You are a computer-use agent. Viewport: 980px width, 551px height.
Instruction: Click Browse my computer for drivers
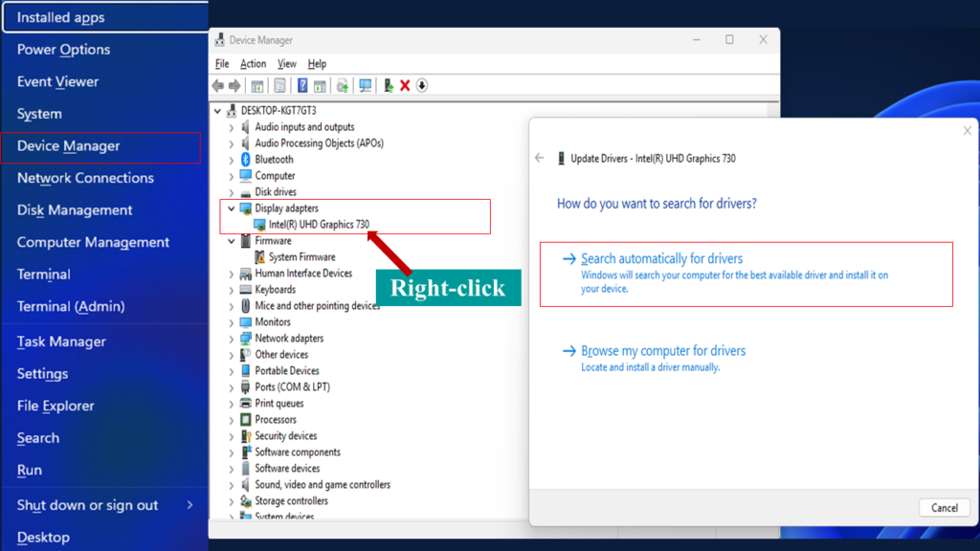(663, 351)
